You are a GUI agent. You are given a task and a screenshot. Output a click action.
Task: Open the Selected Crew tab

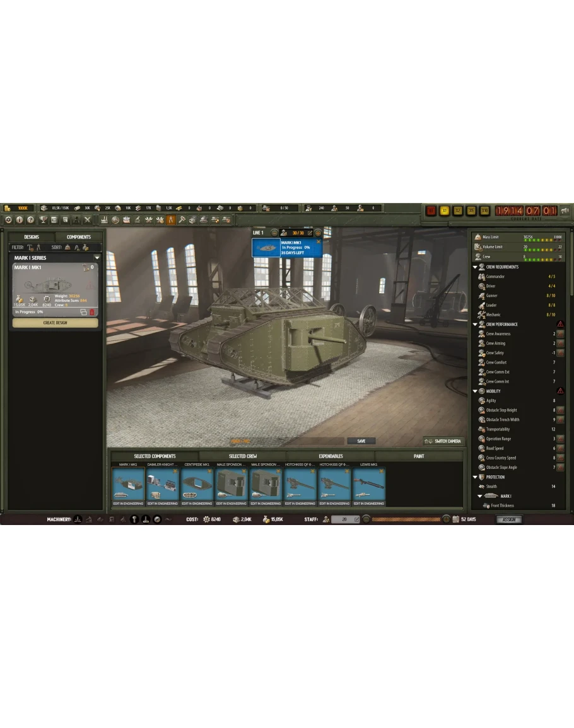tap(242, 456)
